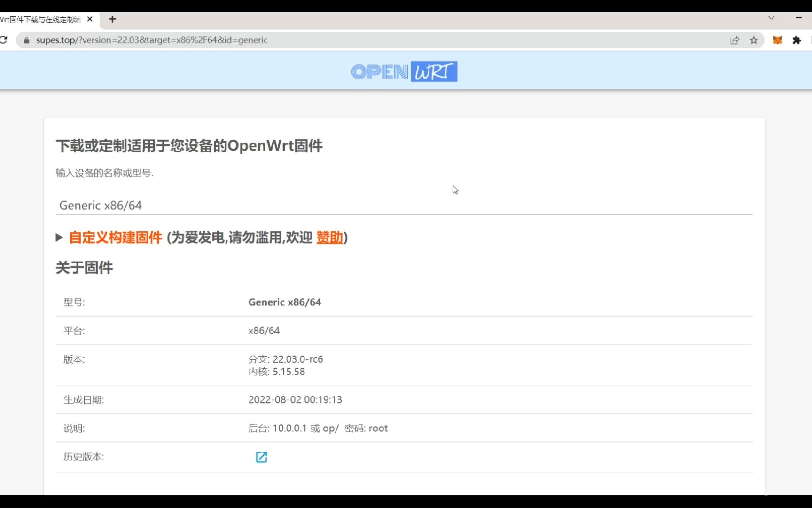
Task: Open the 历史版本 external link icon
Action: click(x=261, y=457)
